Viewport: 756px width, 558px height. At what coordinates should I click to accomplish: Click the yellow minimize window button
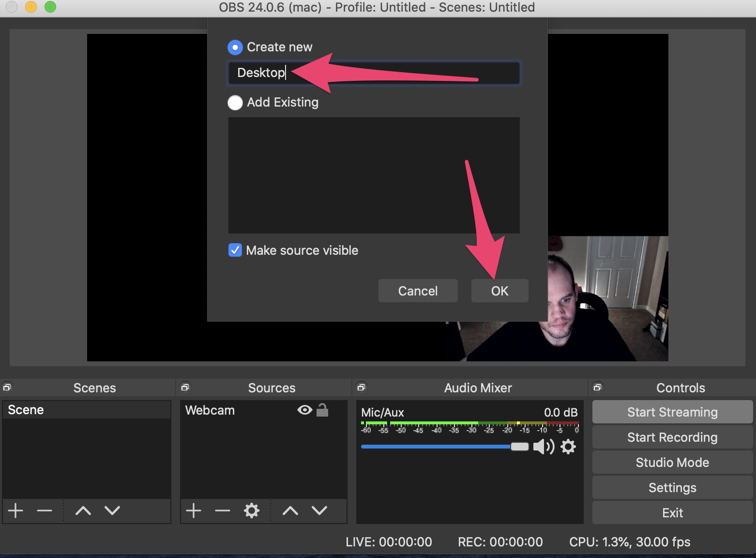pos(31,7)
